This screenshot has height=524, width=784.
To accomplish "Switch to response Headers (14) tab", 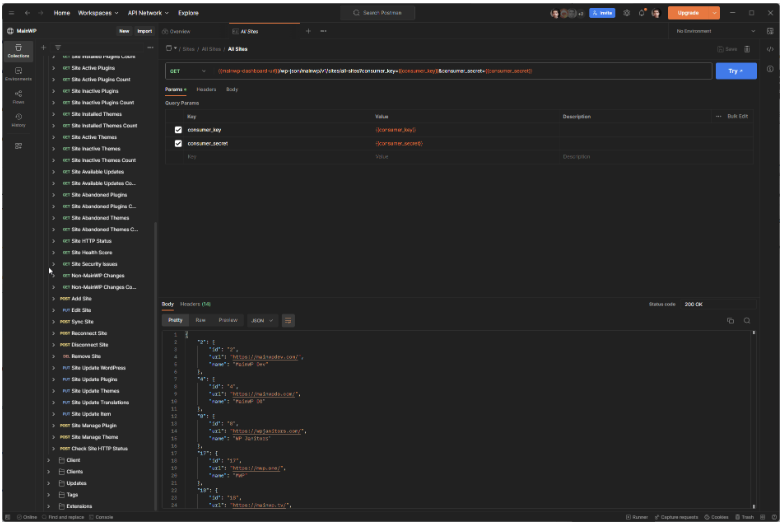I will 196,304.
